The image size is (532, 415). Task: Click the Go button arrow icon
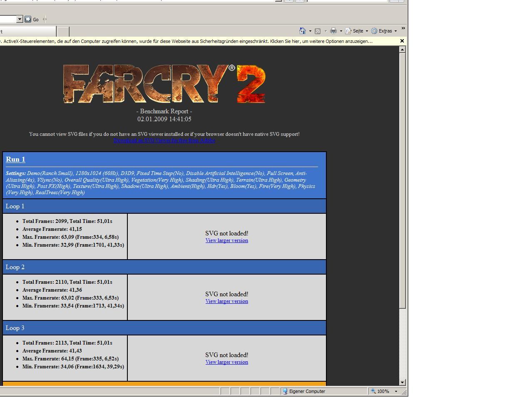pyautogui.click(x=28, y=19)
